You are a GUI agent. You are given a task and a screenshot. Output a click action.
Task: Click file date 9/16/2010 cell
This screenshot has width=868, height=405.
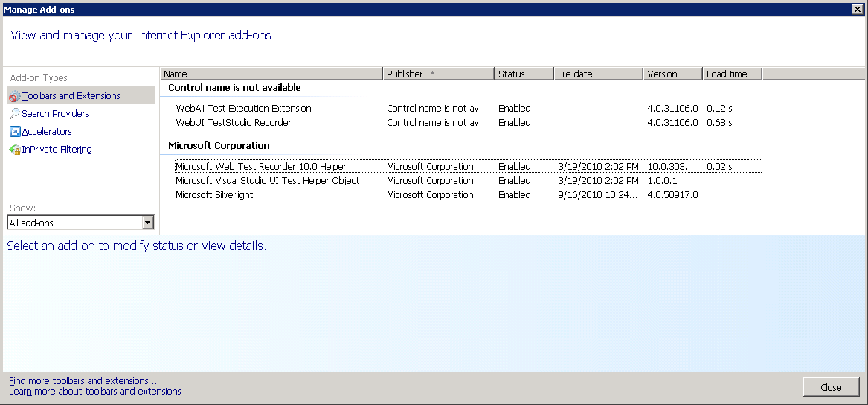pos(599,194)
